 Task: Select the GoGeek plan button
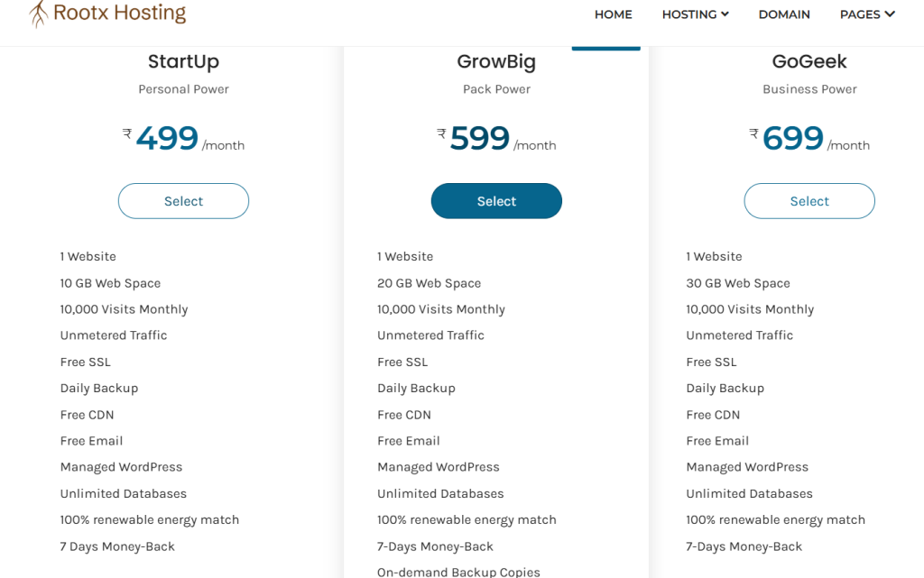click(x=809, y=201)
